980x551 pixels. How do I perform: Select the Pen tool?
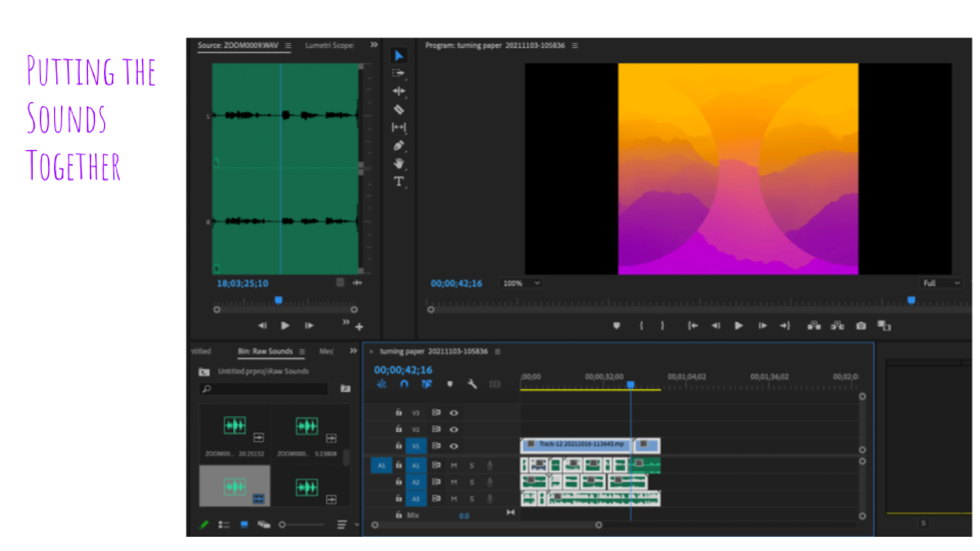[x=398, y=145]
